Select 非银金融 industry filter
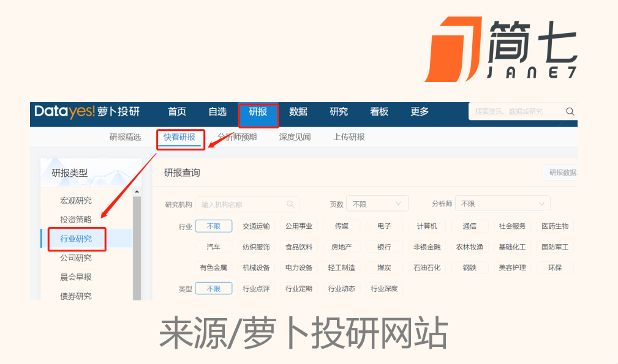Image resolution: width=618 pixels, height=364 pixels. click(x=427, y=247)
